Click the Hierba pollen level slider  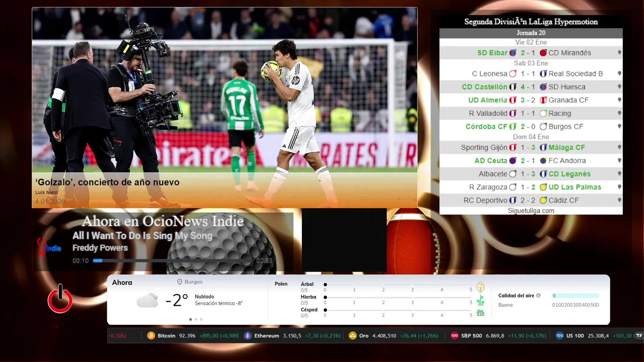(x=398, y=298)
